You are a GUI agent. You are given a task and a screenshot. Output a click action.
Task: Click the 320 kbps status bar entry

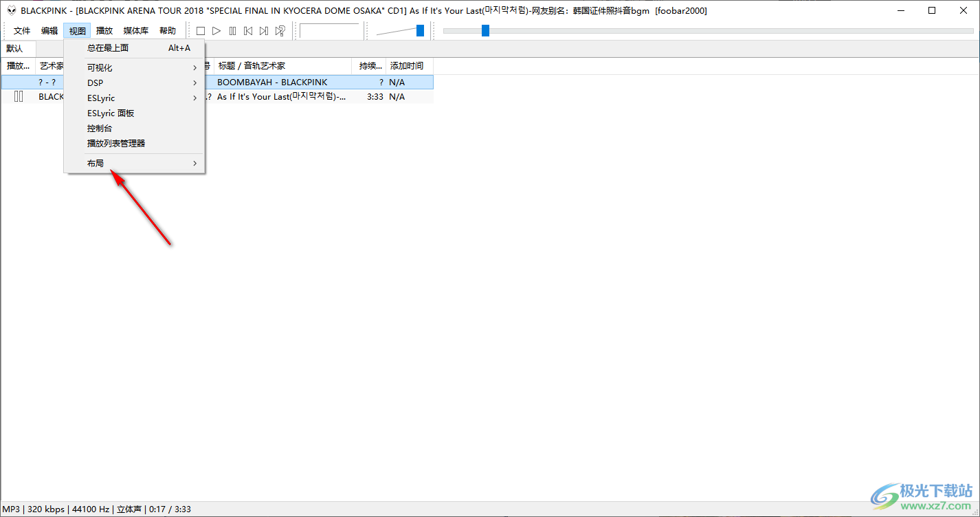click(x=46, y=509)
